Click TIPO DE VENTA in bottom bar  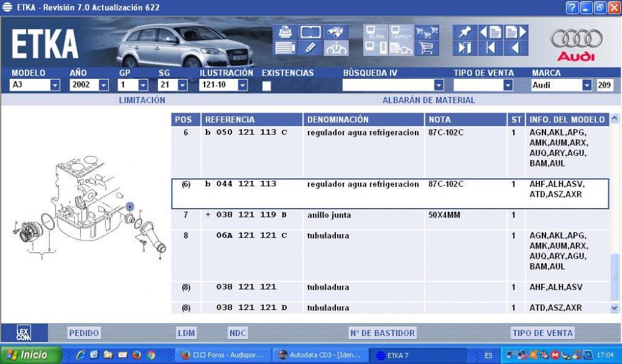pos(542,333)
